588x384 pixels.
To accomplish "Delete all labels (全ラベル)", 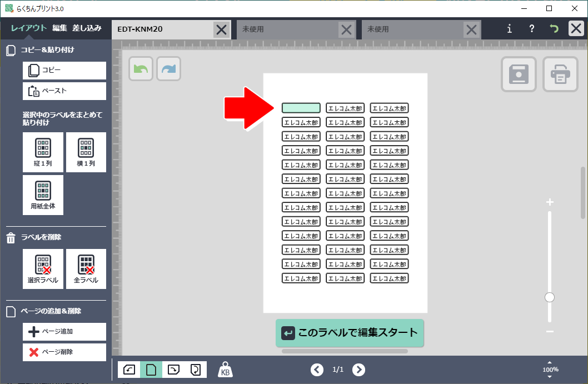I will [x=86, y=269].
